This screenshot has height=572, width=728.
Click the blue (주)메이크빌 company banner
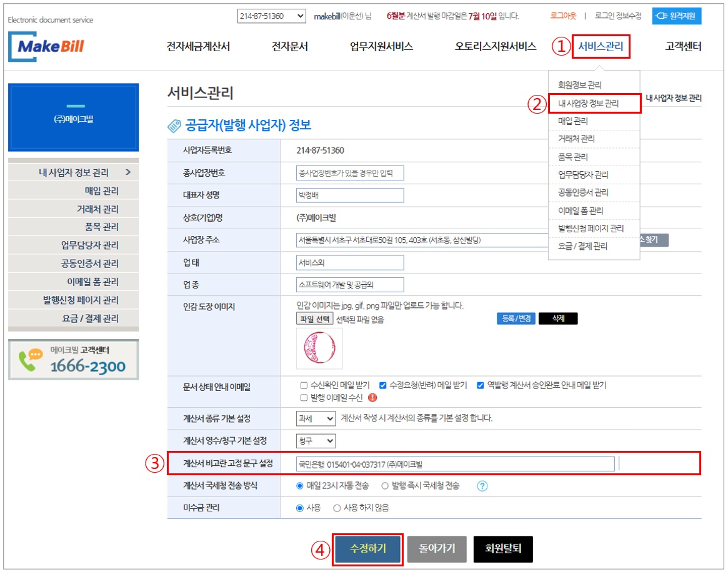coord(73,117)
